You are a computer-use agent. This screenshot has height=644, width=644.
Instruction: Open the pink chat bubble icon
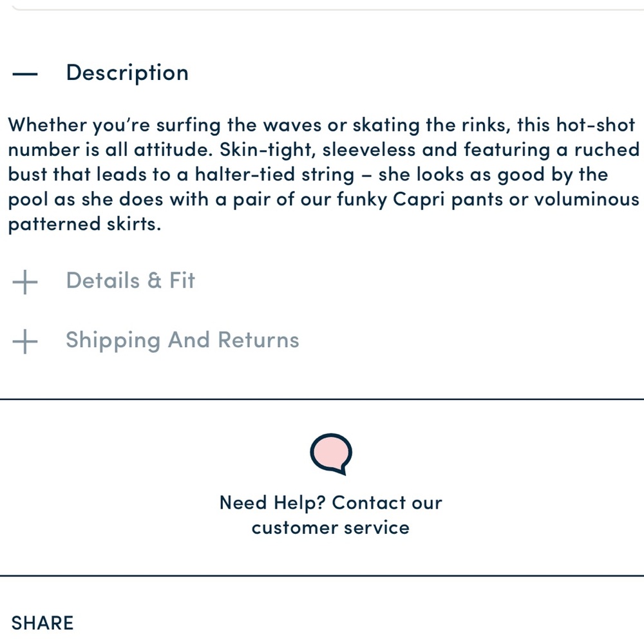(331, 454)
